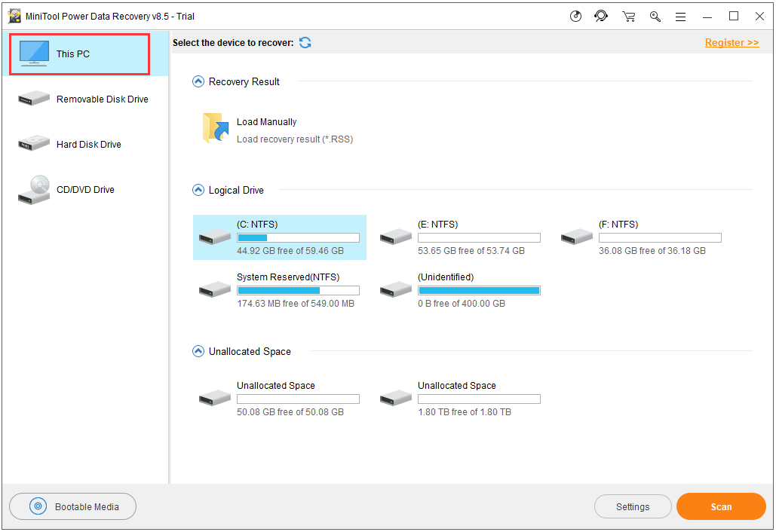Click '50.08 GB free of 50.08 GB' text
Viewport: 776px width, 532px height.
point(290,412)
